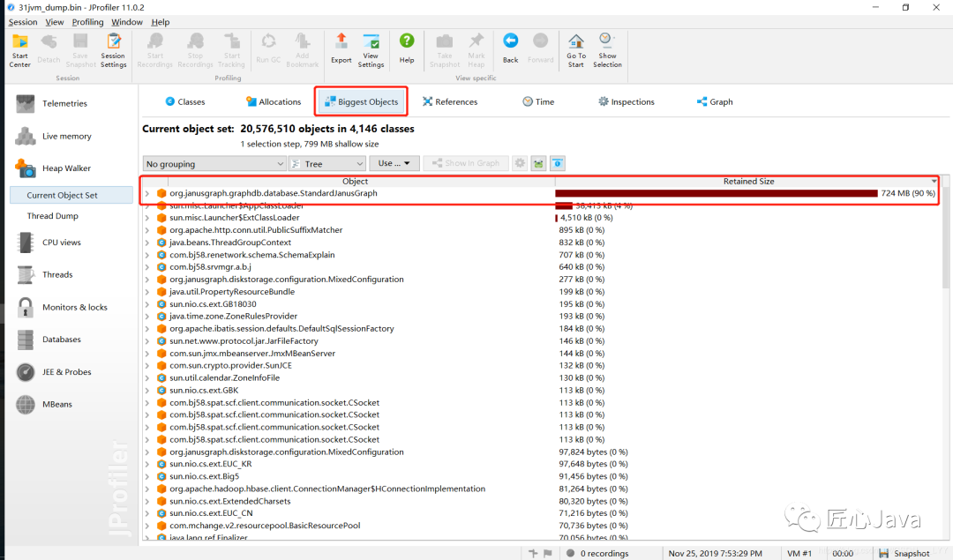The height and width of the screenshot is (560, 953).
Task: Expand the JmxMBeanServer row
Action: tap(147, 353)
